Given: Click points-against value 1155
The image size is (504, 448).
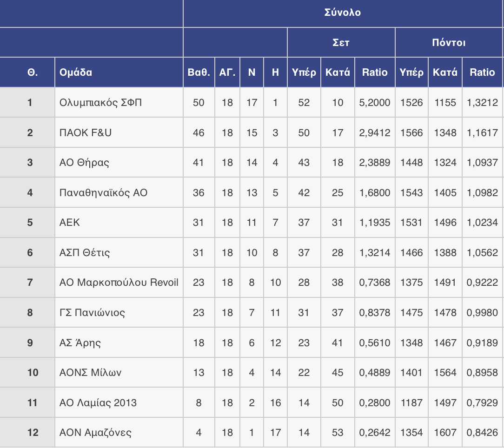Looking at the screenshot, I should [x=445, y=103].
